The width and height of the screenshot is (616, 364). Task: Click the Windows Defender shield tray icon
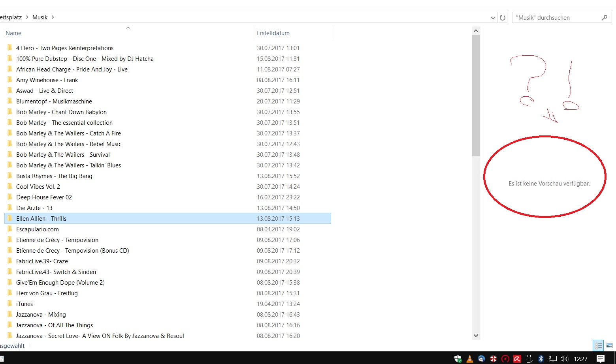tap(458, 359)
